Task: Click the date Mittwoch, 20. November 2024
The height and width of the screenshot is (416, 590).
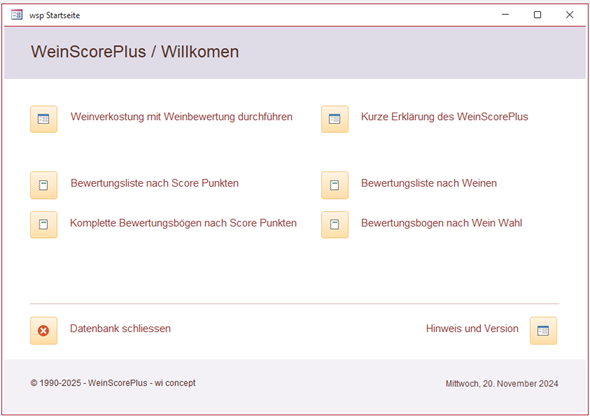Action: click(x=502, y=384)
